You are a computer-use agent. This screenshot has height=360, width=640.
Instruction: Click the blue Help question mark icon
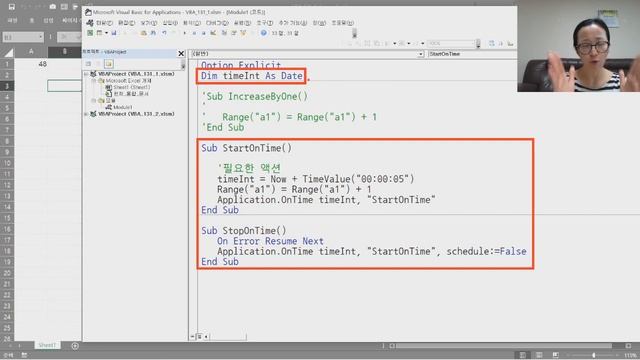point(264,33)
